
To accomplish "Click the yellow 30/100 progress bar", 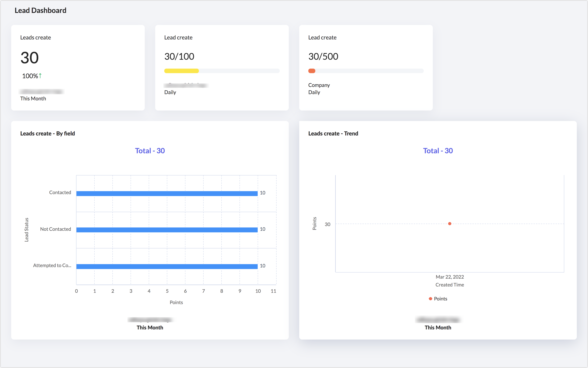I will click(181, 71).
